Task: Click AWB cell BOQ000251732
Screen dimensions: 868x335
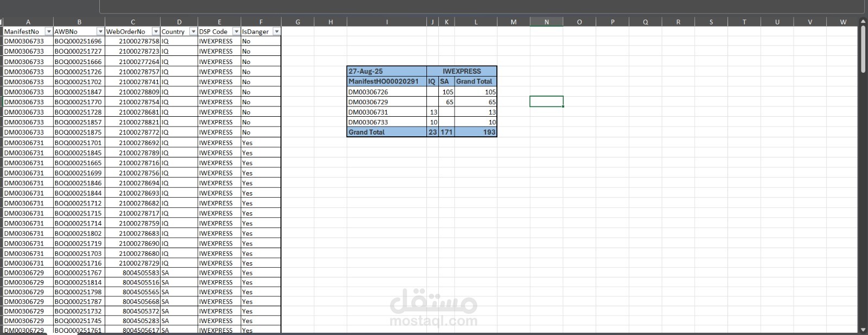Action: tap(79, 311)
